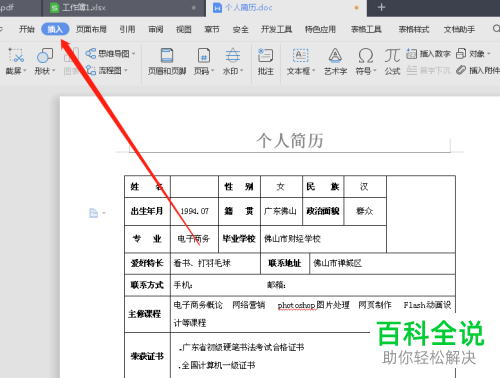
Task: Click the 全国计算机一级证书 line
Action: click(x=217, y=365)
